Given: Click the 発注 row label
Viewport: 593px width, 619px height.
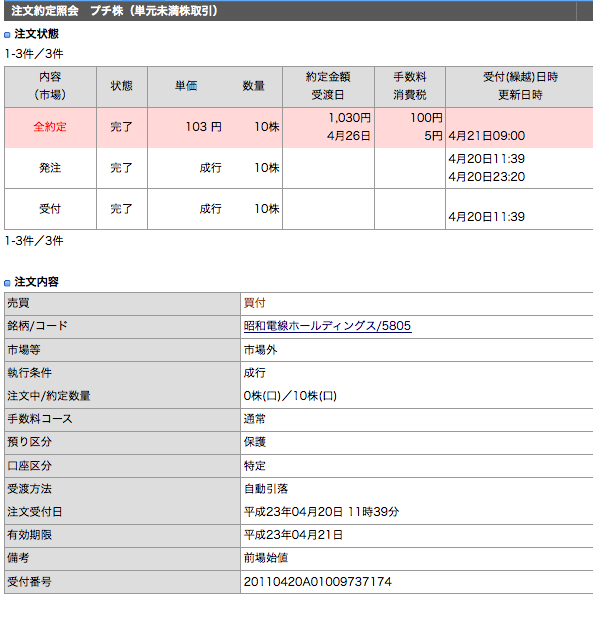Looking at the screenshot, I should click(x=50, y=168).
